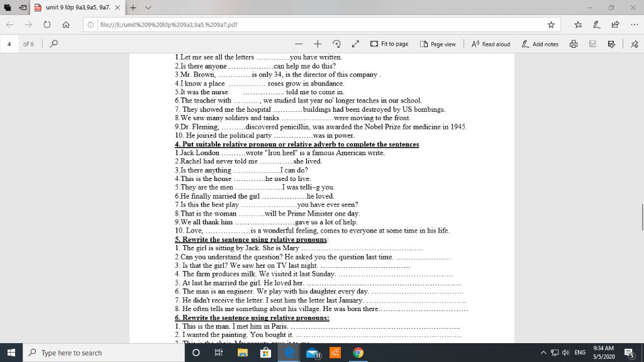Open the Home page
644x362 pixels.
65,25
